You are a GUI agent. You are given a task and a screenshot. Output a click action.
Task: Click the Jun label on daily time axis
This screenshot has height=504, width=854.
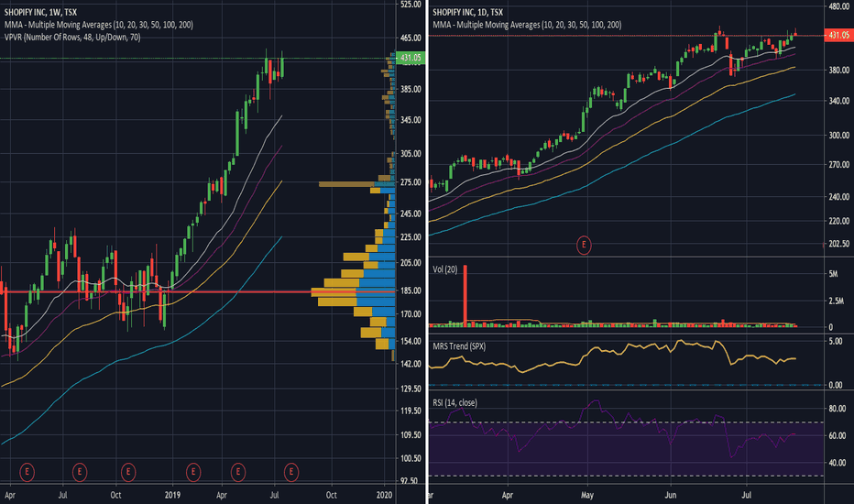click(671, 495)
